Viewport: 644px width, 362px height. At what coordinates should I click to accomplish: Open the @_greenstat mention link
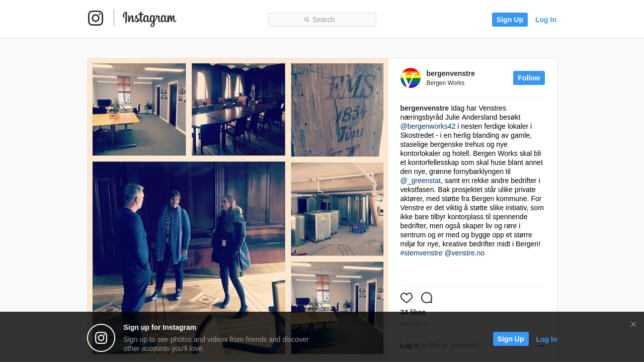pos(421,180)
